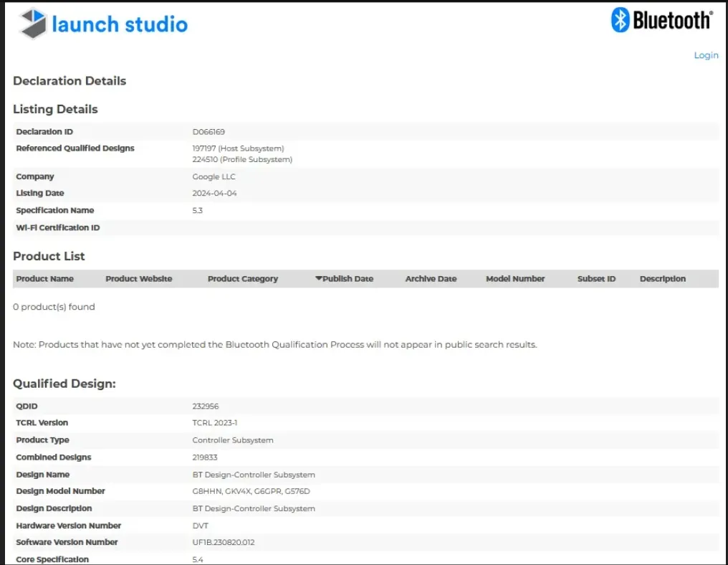Select QDID value 232956
This screenshot has width=728, height=565.
(x=205, y=406)
